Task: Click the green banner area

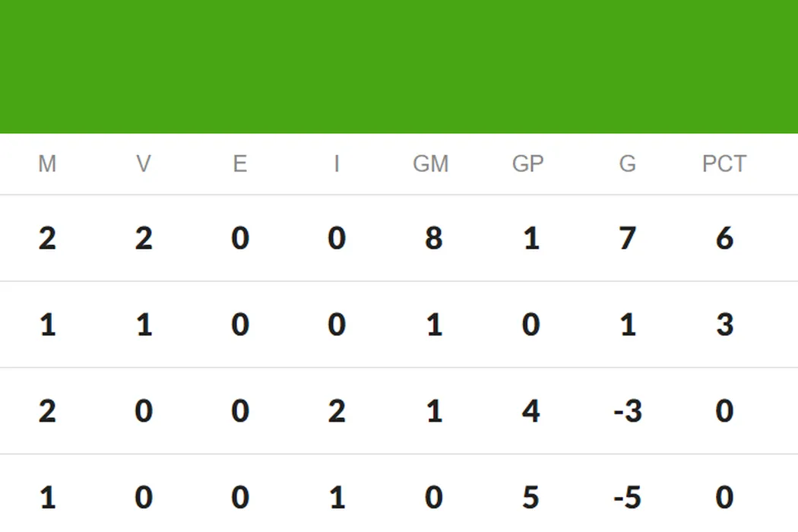Action: tap(399, 67)
